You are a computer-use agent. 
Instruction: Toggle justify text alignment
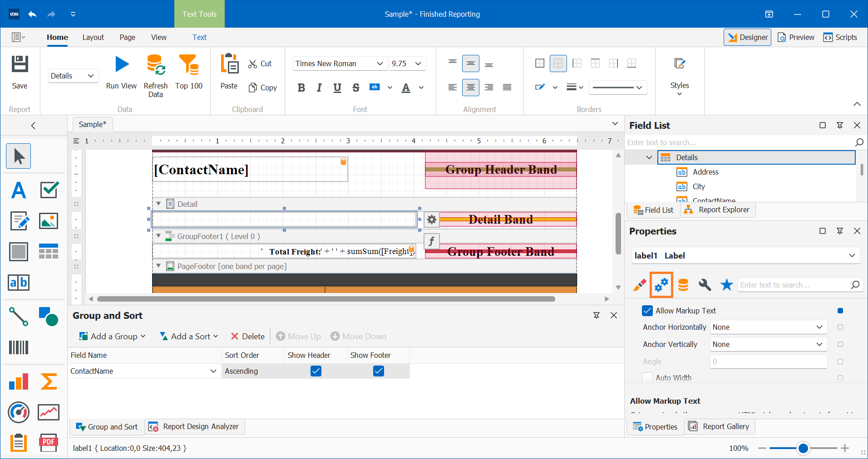tap(507, 87)
